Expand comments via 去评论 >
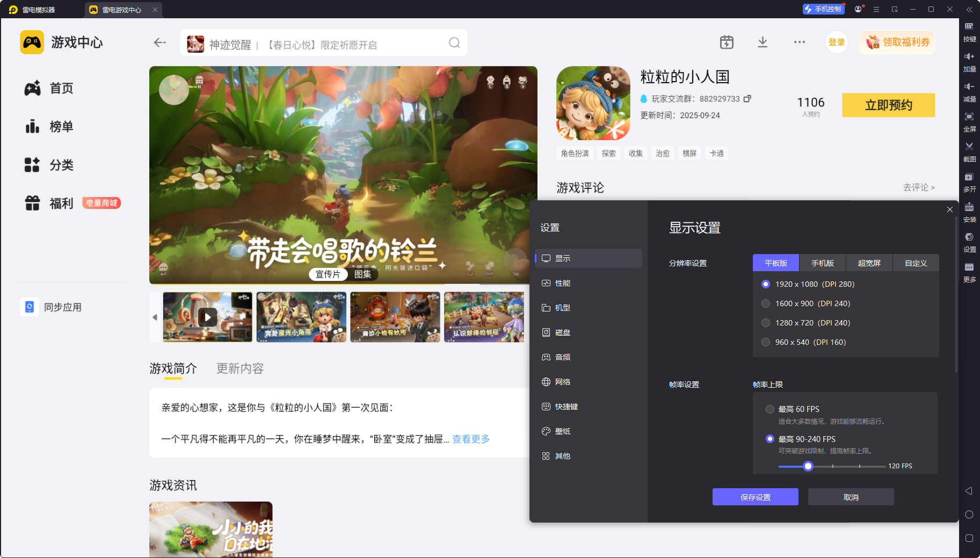 pos(919,187)
